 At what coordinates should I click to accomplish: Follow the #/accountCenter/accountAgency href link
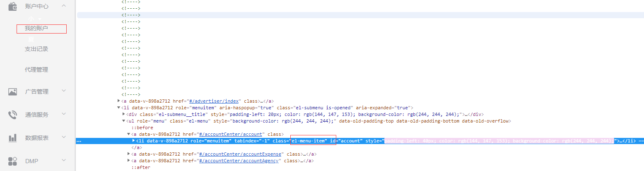[x=239, y=161]
